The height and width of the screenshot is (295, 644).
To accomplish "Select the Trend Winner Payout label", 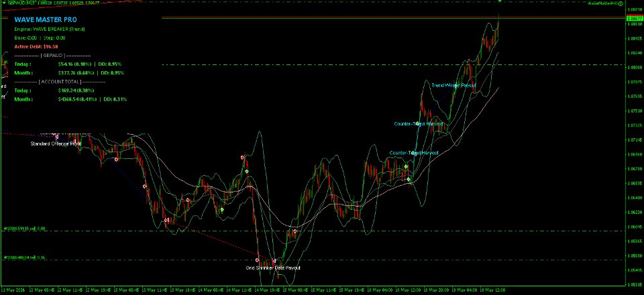I will (x=453, y=85).
